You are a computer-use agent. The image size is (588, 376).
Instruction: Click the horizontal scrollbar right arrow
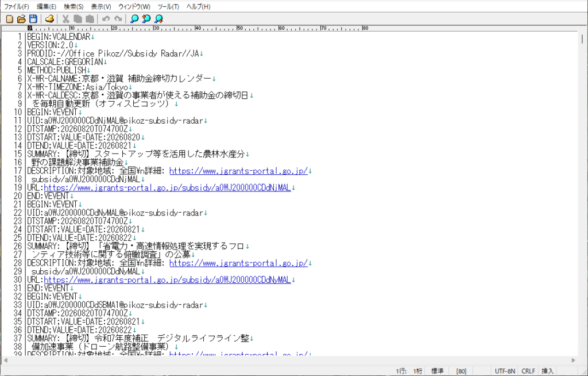pyautogui.click(x=574, y=360)
